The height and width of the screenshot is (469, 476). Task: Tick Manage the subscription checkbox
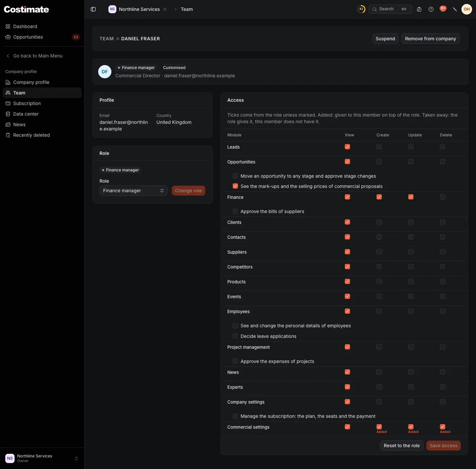coord(235,416)
